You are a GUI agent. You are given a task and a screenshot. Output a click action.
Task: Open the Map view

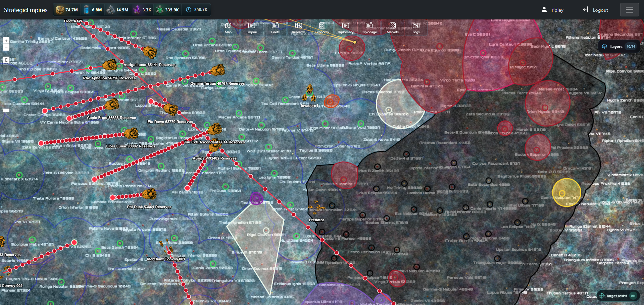coord(228,28)
